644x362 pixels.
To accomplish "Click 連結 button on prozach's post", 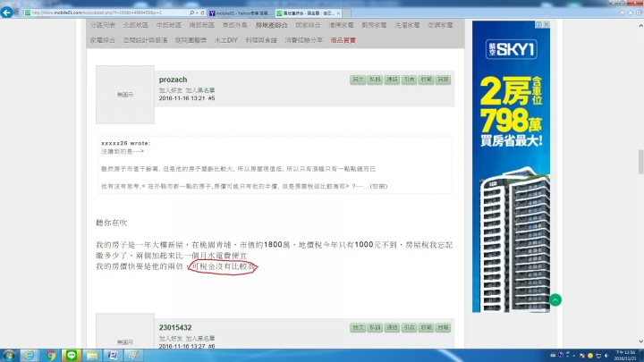I will tap(392, 80).
